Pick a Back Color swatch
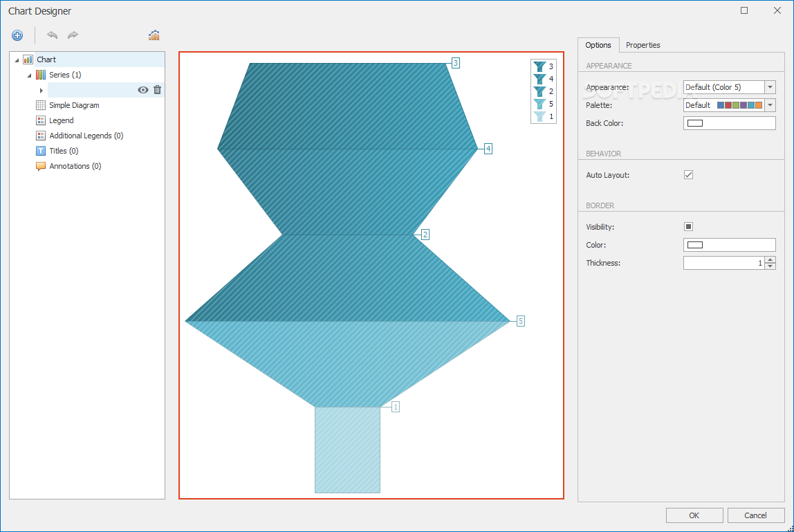The height and width of the screenshot is (532, 794). 694,123
